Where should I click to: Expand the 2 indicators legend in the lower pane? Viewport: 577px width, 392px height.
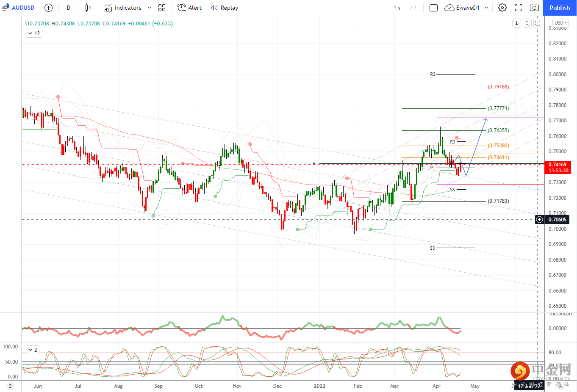pos(33,350)
